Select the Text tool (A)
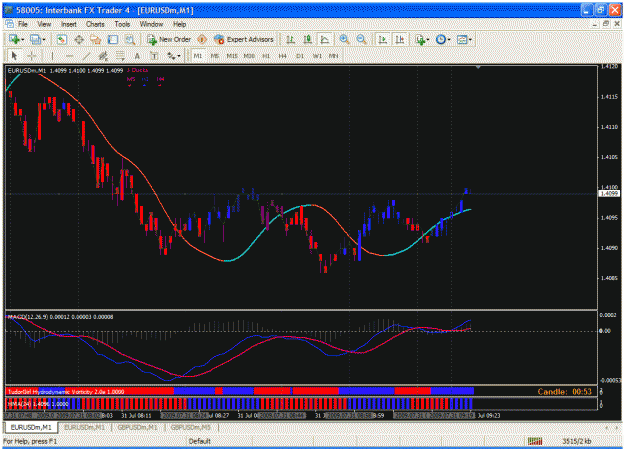The height and width of the screenshot is (449, 625). 137,56
